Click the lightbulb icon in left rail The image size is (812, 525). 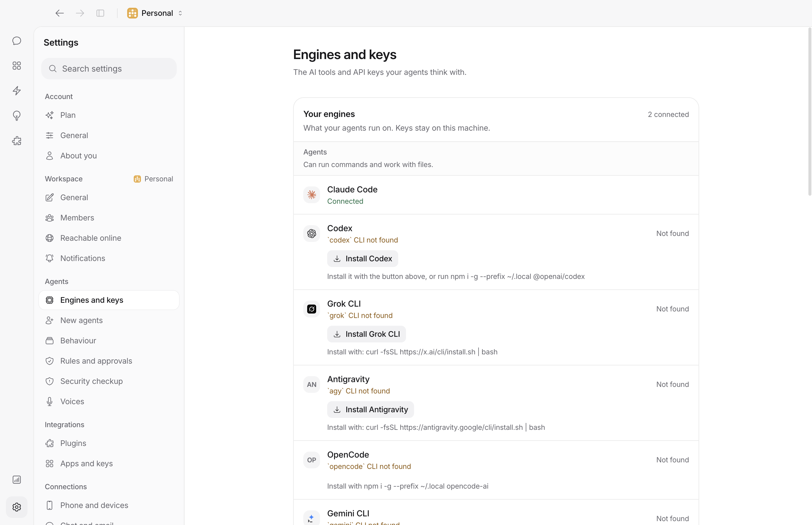16,116
